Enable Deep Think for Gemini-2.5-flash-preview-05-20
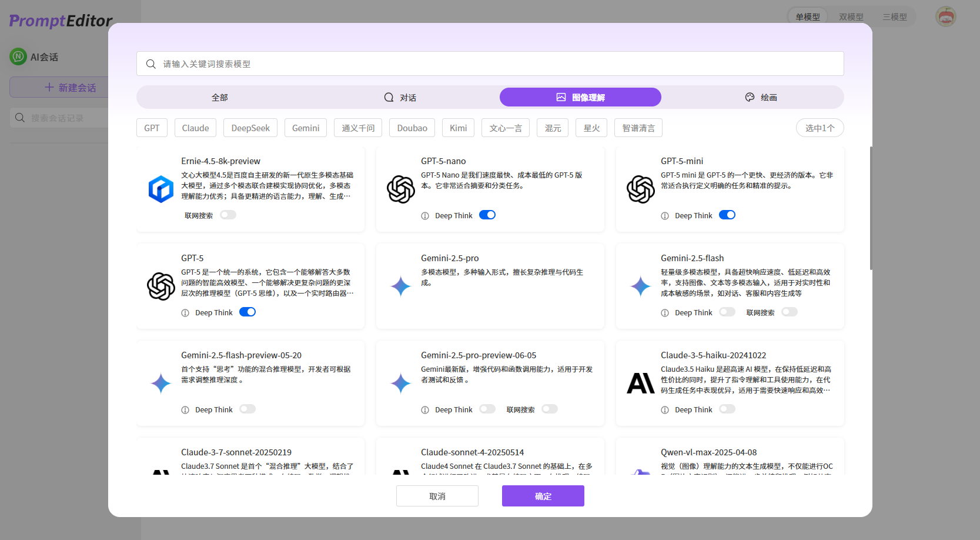 [x=247, y=409]
